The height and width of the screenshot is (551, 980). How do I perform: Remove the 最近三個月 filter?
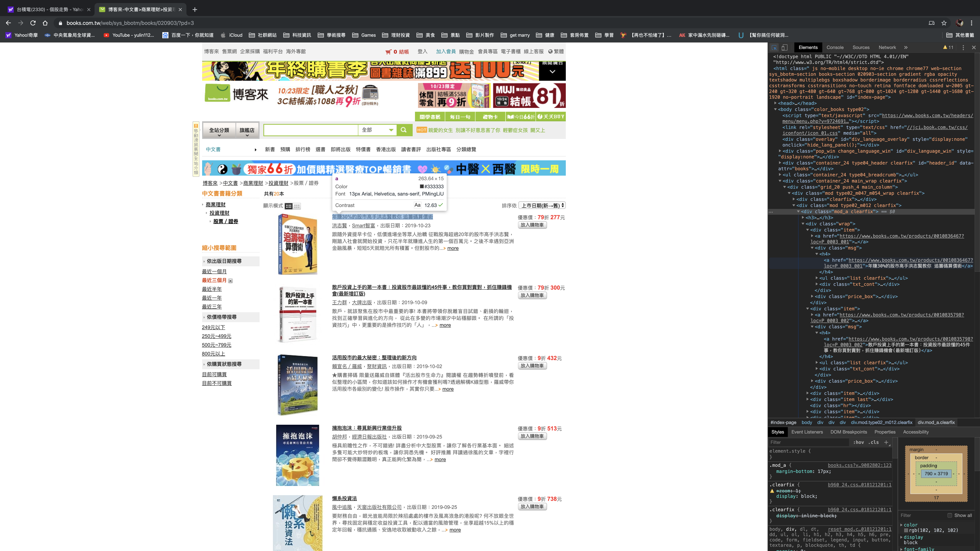(230, 281)
